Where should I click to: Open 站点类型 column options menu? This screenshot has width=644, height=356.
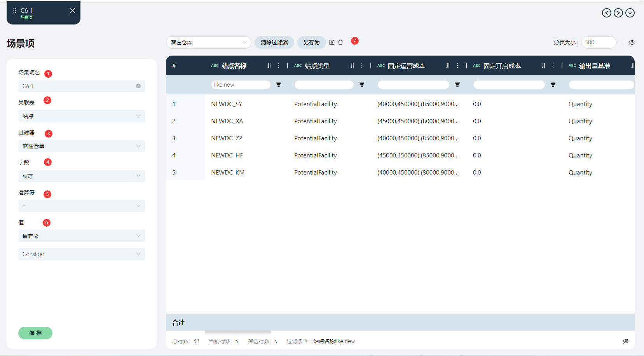[x=362, y=66]
